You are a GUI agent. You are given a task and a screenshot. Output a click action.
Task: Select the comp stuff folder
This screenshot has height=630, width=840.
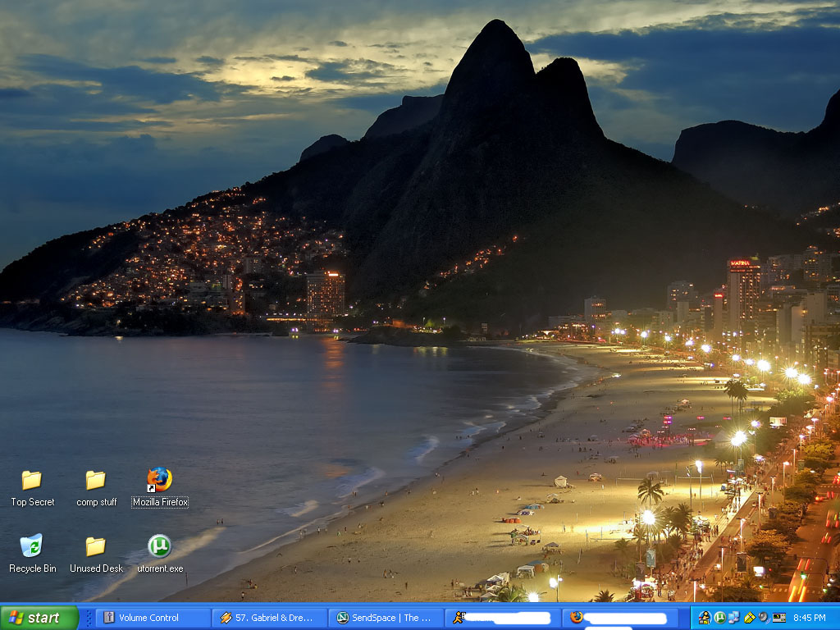[x=96, y=481]
